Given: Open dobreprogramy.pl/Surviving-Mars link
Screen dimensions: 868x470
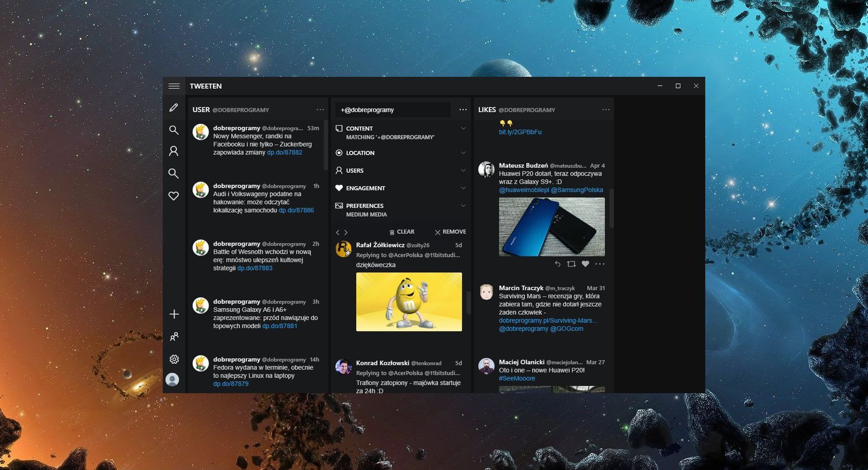Looking at the screenshot, I should click(x=548, y=321).
